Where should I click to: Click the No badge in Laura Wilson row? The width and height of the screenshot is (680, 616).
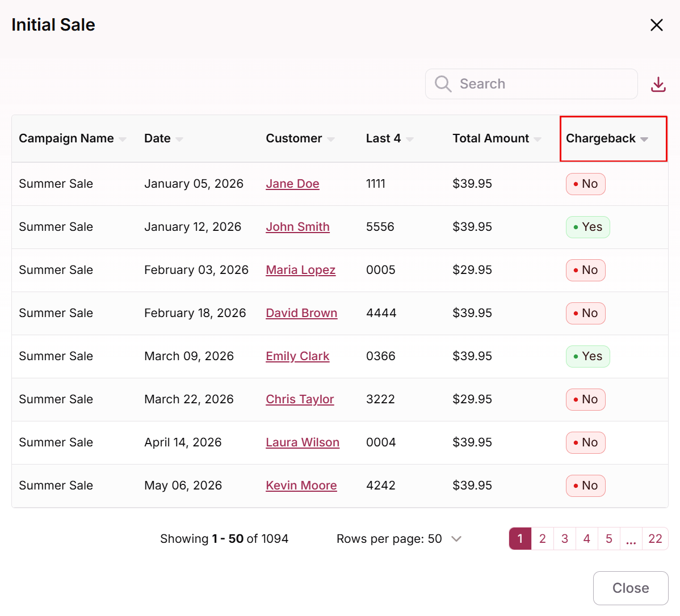585,442
